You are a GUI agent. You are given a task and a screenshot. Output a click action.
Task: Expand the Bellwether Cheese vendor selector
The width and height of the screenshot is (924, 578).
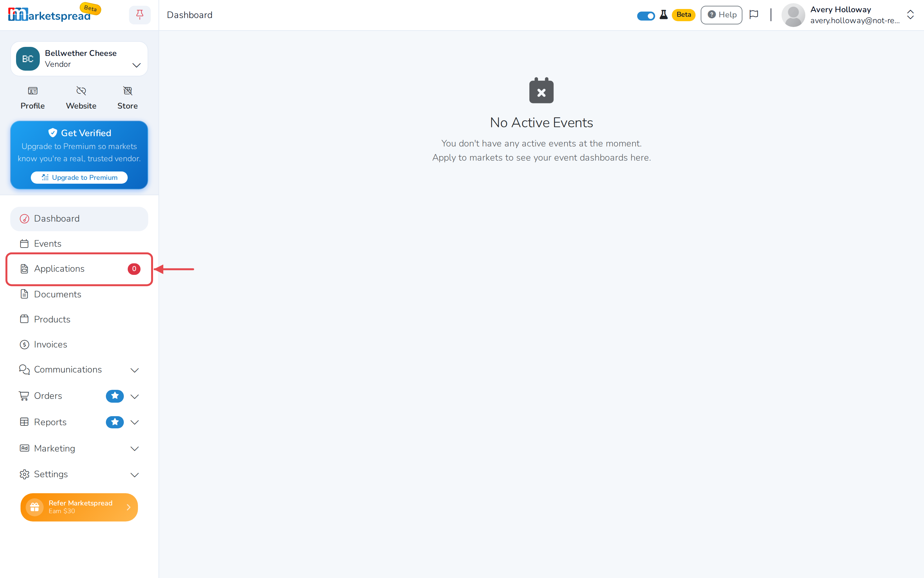point(79,59)
